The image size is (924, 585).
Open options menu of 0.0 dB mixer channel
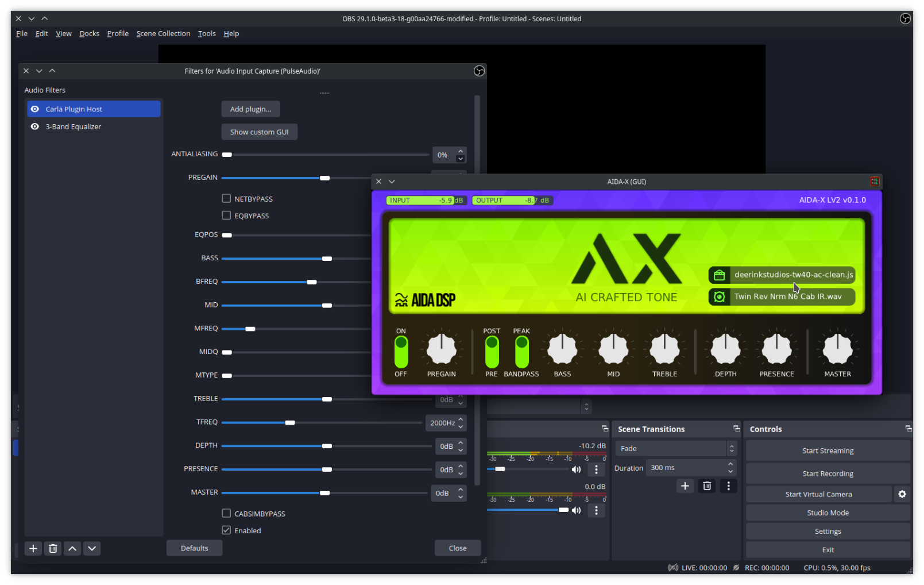click(596, 510)
